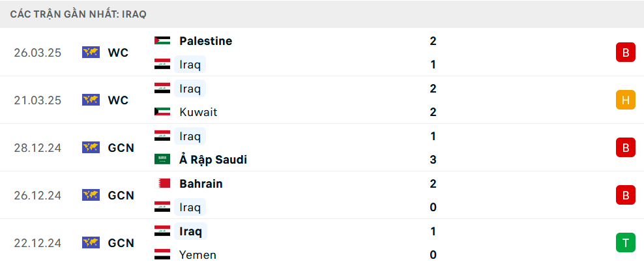Image resolution: width=644 pixels, height=264 pixels.
Task: Click the world map icon for 26.03.25 match
Action: tap(91, 52)
